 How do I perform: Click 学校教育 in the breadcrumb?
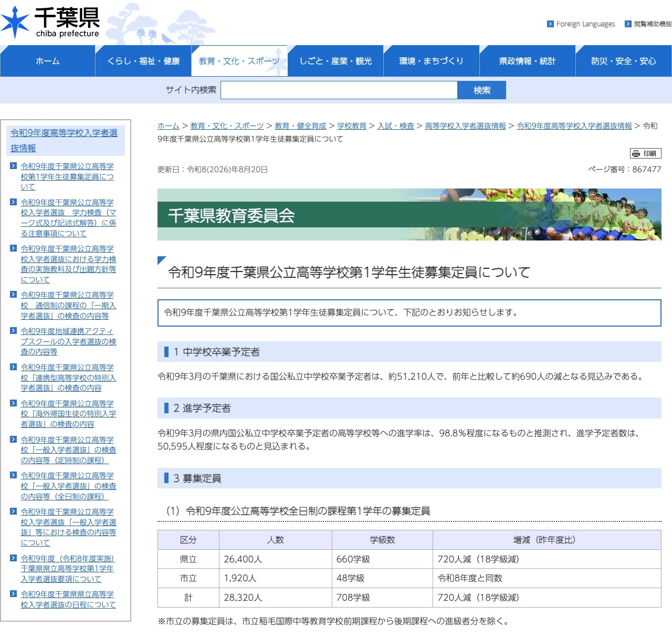click(352, 126)
